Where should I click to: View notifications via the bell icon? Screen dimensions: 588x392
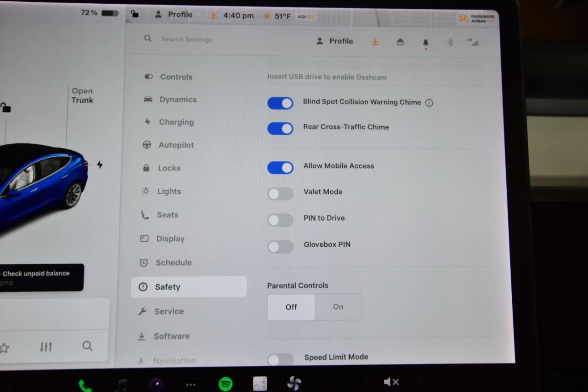click(425, 41)
